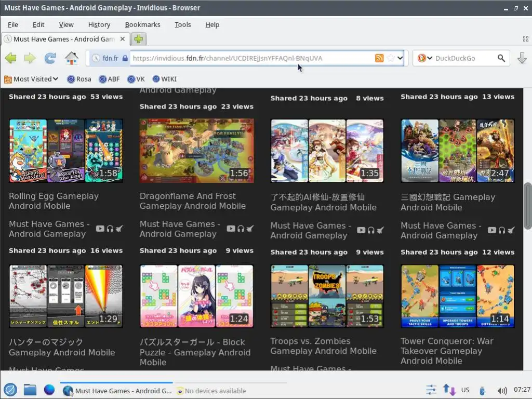The width and height of the screenshot is (532, 399).
Task: Click the page vertical scrollbar handle
Action: pos(527,206)
